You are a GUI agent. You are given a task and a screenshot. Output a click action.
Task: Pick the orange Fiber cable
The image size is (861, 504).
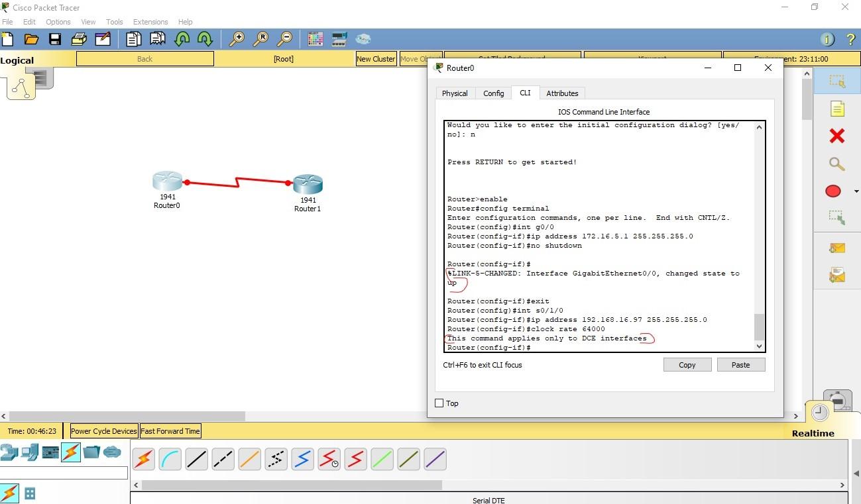[x=249, y=459]
